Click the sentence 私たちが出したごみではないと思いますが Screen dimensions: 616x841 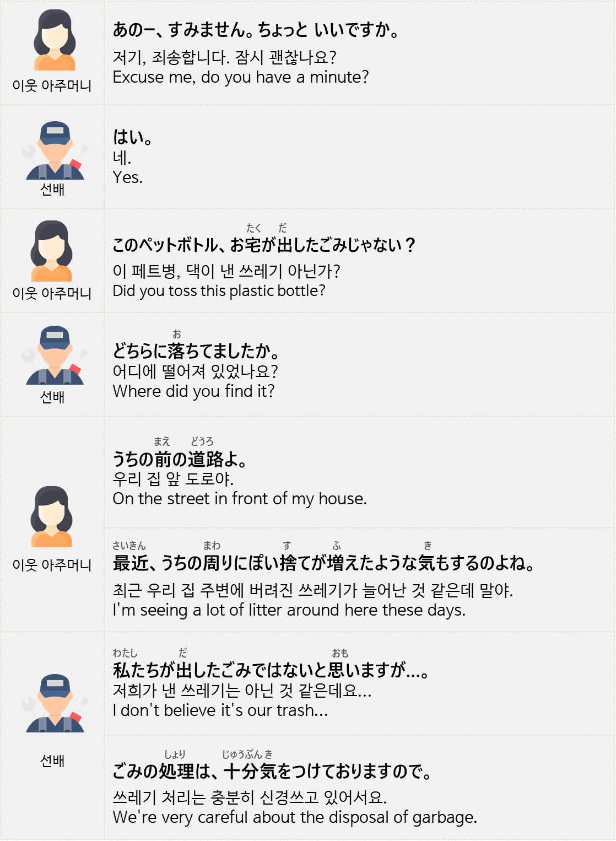[x=271, y=670]
